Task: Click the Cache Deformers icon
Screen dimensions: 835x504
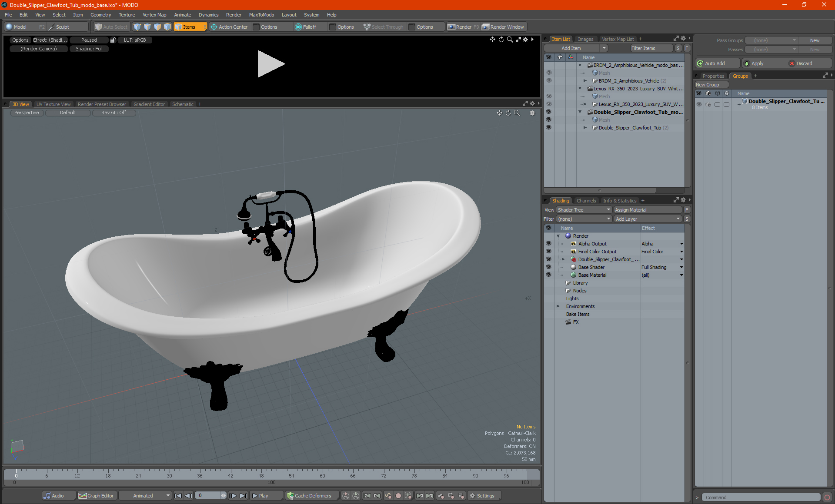Action: 290,496
